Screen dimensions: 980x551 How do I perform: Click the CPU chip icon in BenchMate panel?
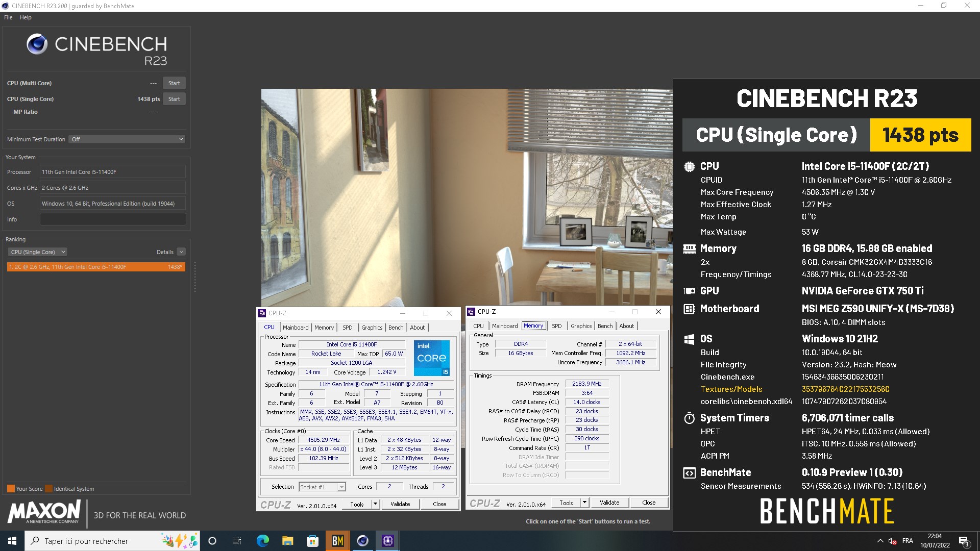click(689, 166)
